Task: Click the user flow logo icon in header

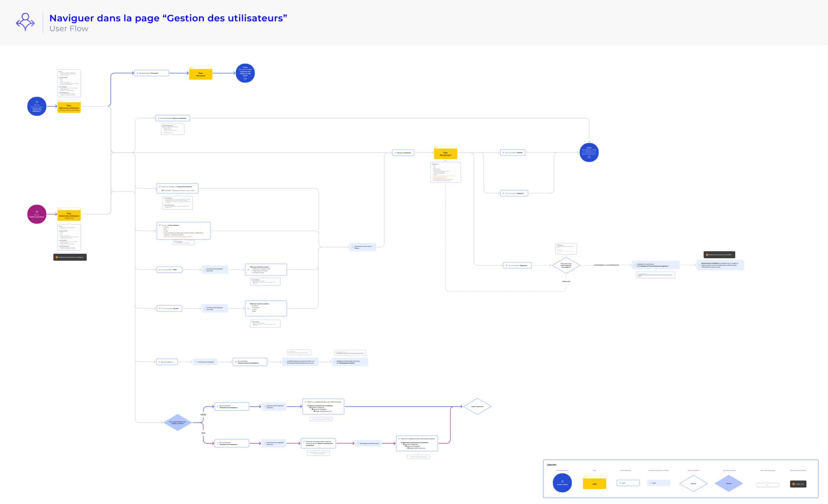Action: click(25, 22)
